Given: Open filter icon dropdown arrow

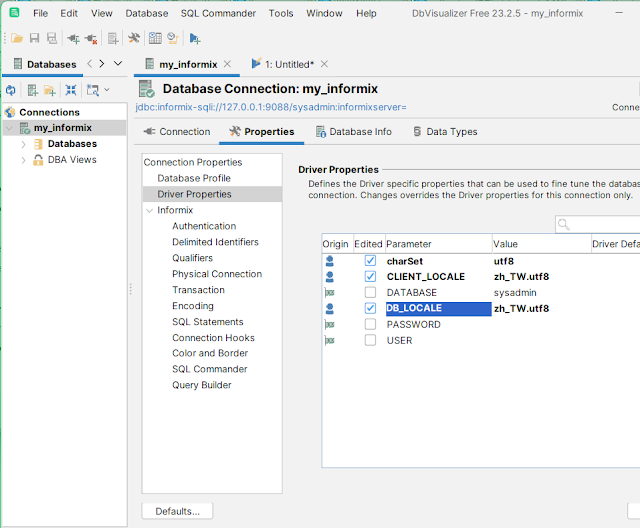Looking at the screenshot, I should [x=107, y=90].
